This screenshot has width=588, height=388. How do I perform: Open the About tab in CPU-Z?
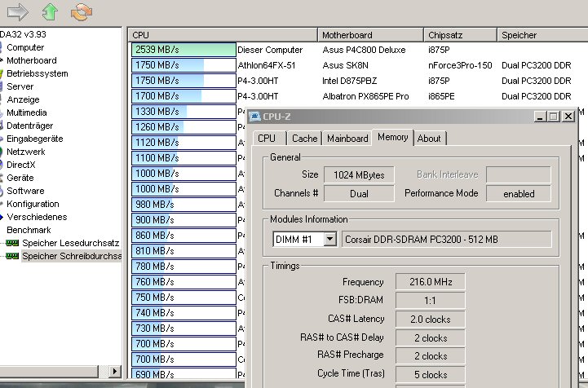tap(429, 139)
